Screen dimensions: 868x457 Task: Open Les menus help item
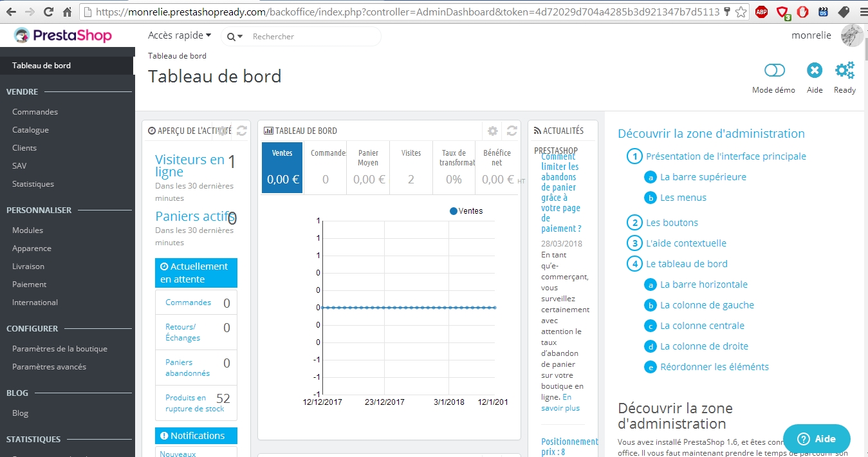click(x=683, y=198)
